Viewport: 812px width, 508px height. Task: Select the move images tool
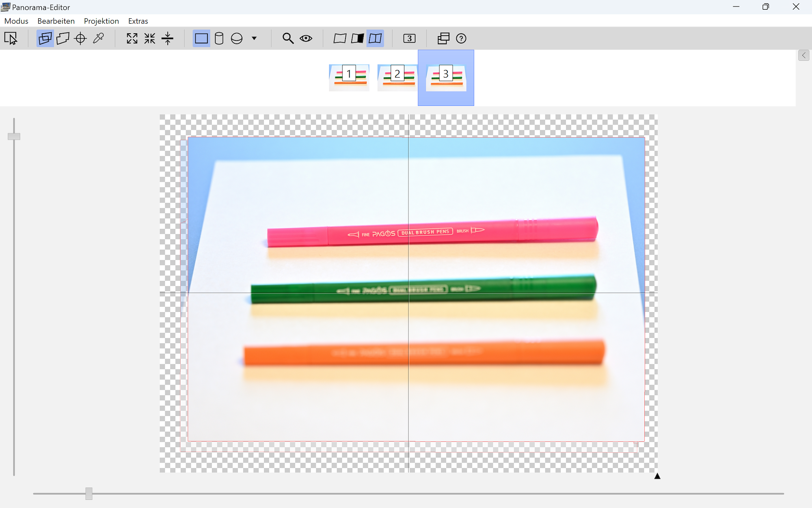click(45, 39)
